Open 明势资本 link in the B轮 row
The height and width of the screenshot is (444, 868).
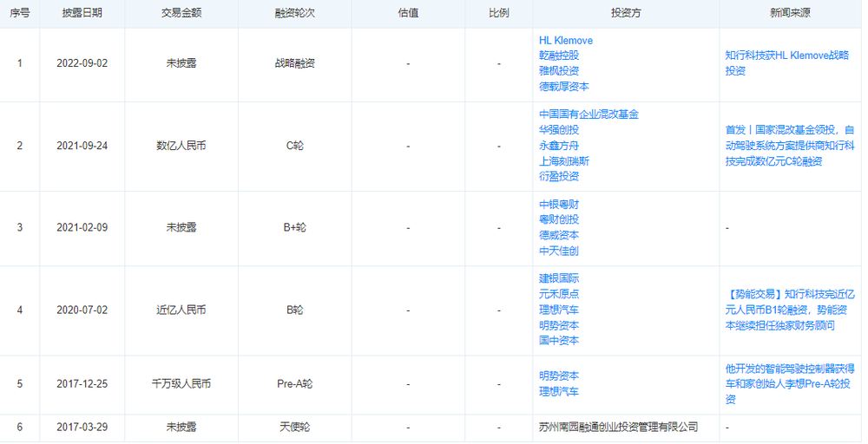559,325
